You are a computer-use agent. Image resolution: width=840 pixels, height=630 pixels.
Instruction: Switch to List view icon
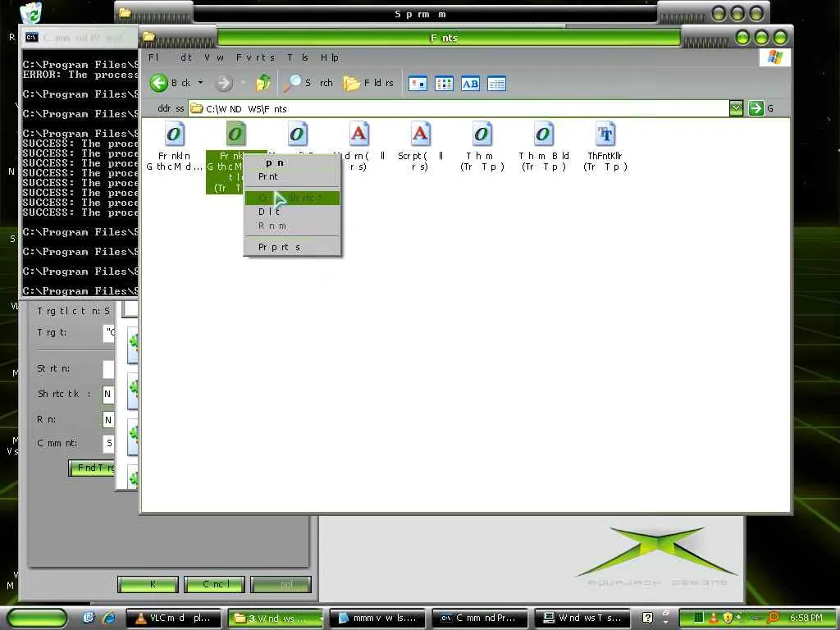pos(444,84)
